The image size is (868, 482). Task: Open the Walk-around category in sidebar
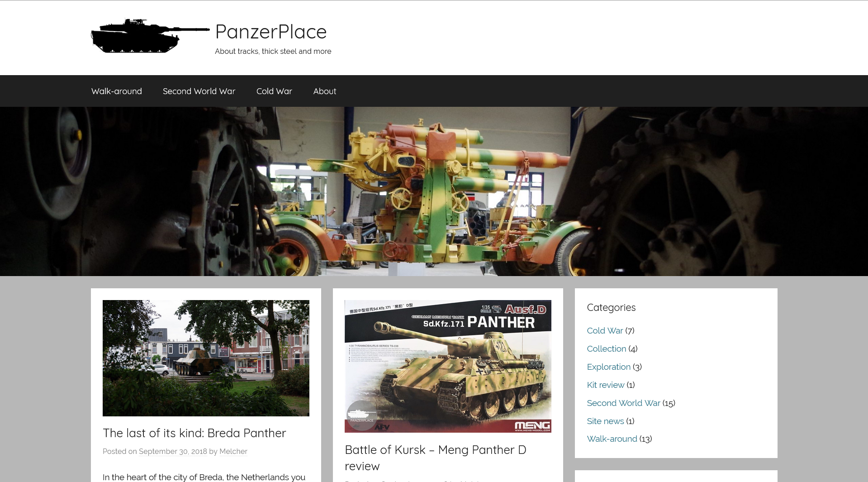pos(612,439)
